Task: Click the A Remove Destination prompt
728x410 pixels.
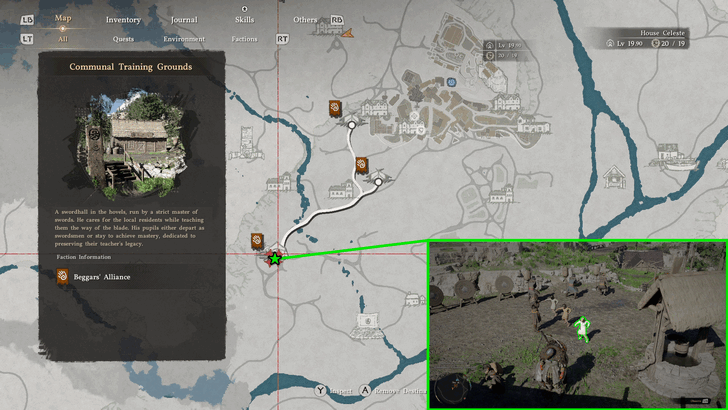Action: [393, 391]
